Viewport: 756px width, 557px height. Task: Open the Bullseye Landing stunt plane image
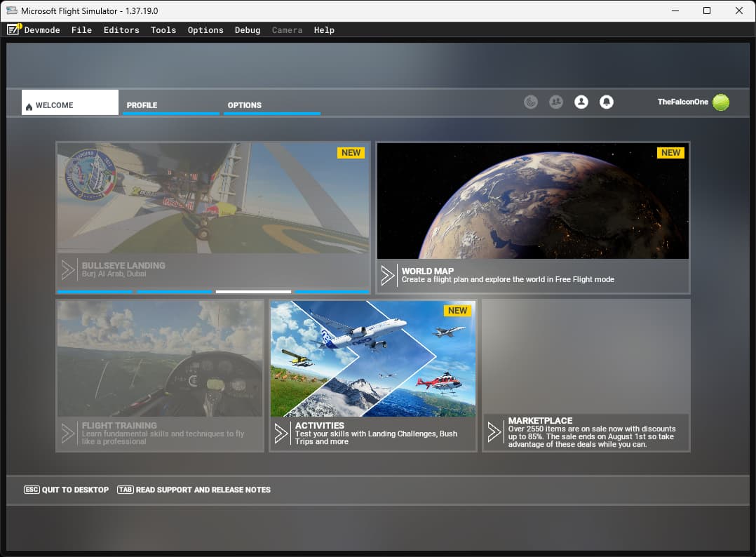pyautogui.click(x=213, y=199)
